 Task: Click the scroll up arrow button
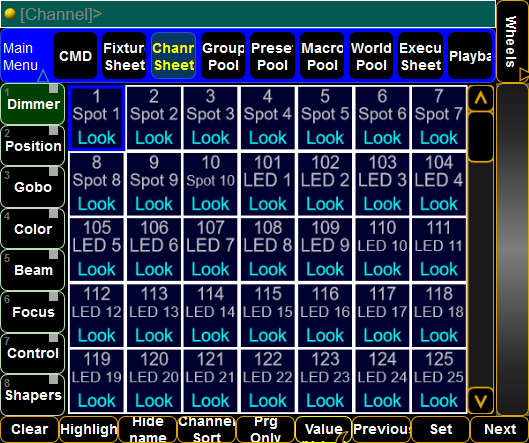(481, 98)
